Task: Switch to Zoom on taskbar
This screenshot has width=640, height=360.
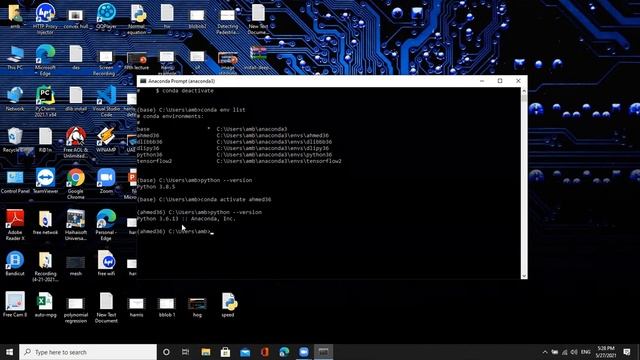Action: tap(304, 352)
